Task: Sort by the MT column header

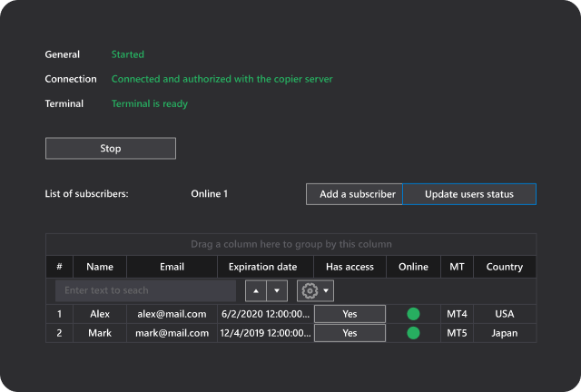Action: (457, 267)
